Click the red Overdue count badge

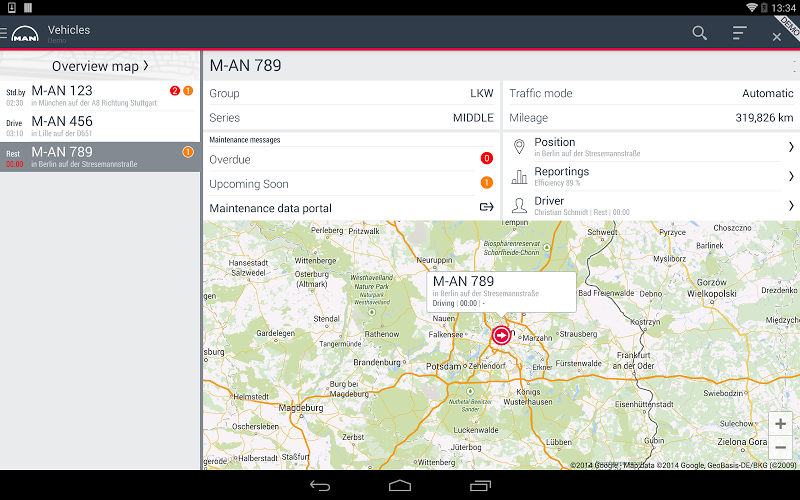coord(487,158)
